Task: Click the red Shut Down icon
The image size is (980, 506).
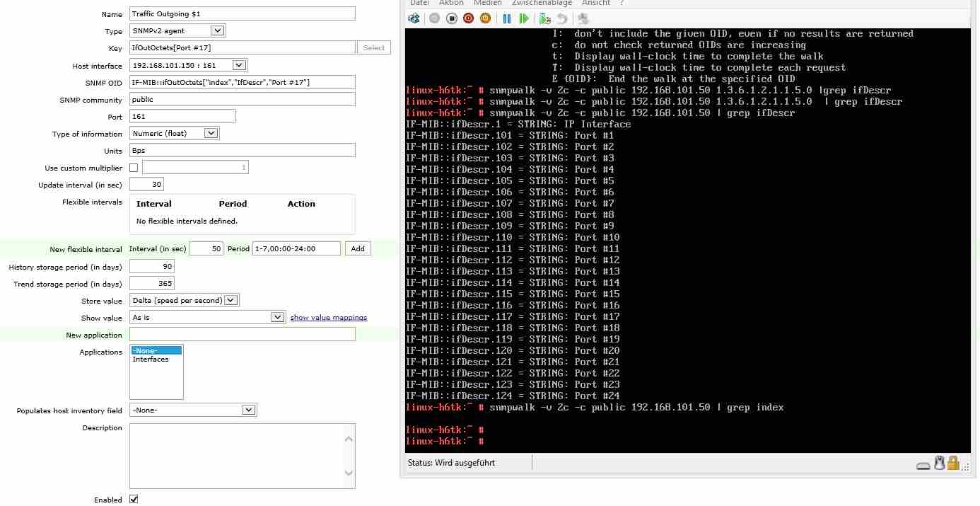Action: tap(468, 18)
